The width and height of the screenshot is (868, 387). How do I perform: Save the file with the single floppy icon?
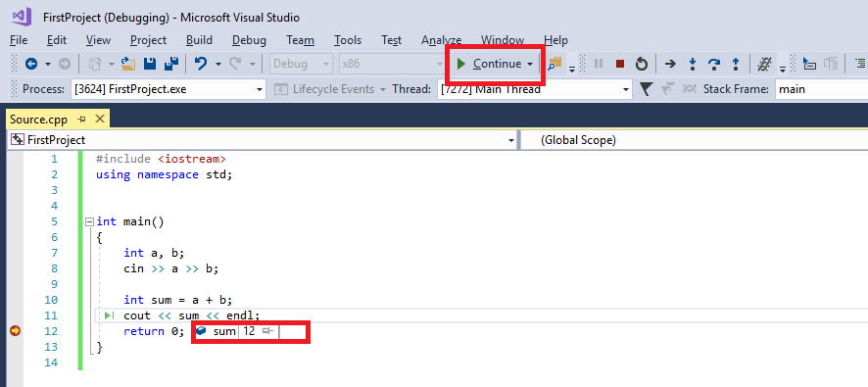tap(150, 65)
